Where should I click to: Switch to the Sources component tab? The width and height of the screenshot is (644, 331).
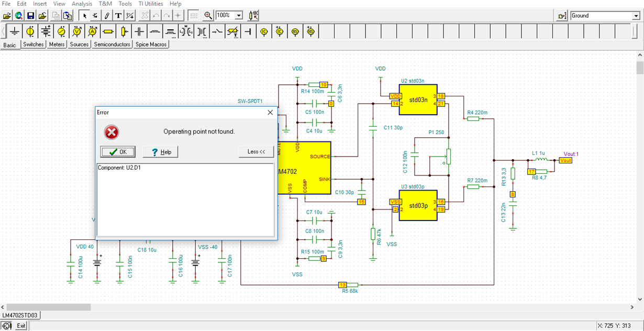click(79, 45)
